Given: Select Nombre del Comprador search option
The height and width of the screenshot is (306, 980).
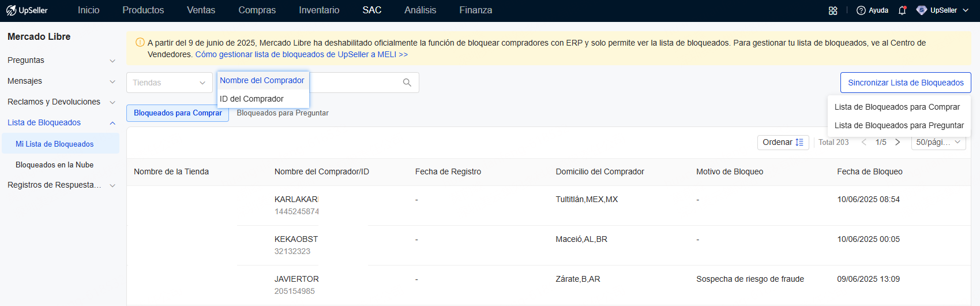Looking at the screenshot, I should [x=263, y=80].
